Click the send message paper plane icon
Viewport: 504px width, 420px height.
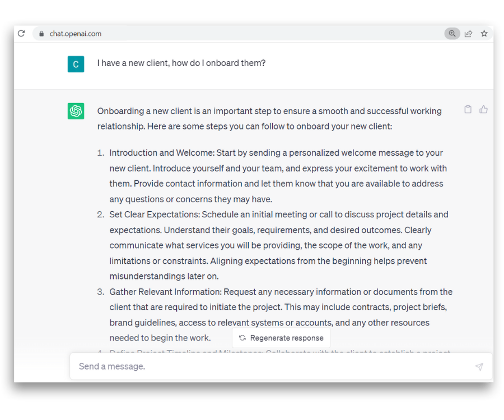pos(479,367)
